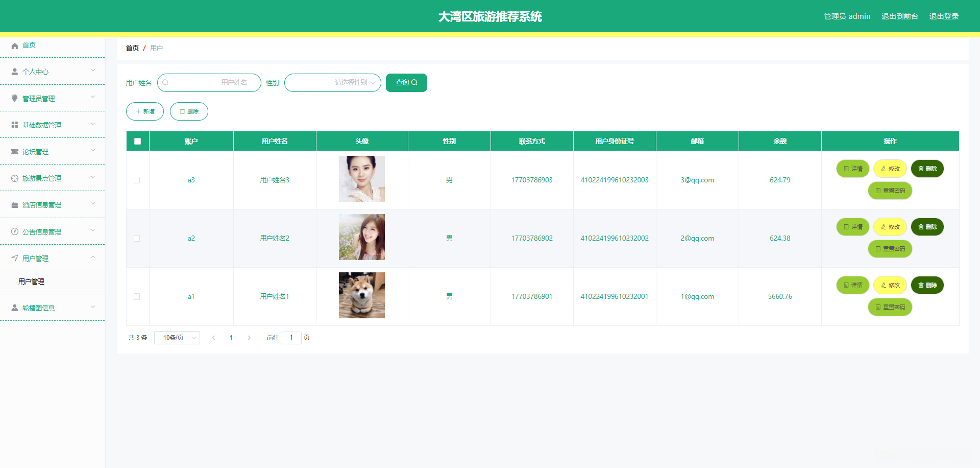Click the 退出登录 link
Screen dimensions: 980x468
(x=944, y=16)
